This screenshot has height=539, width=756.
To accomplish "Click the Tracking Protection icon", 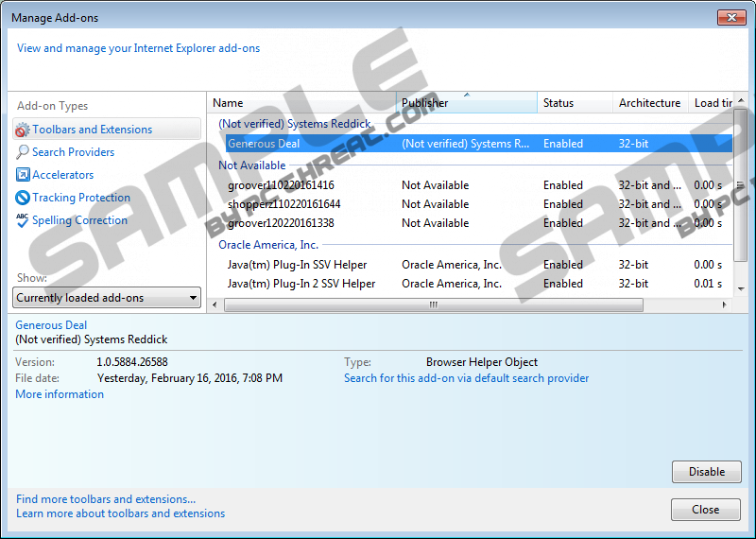I will [x=23, y=198].
